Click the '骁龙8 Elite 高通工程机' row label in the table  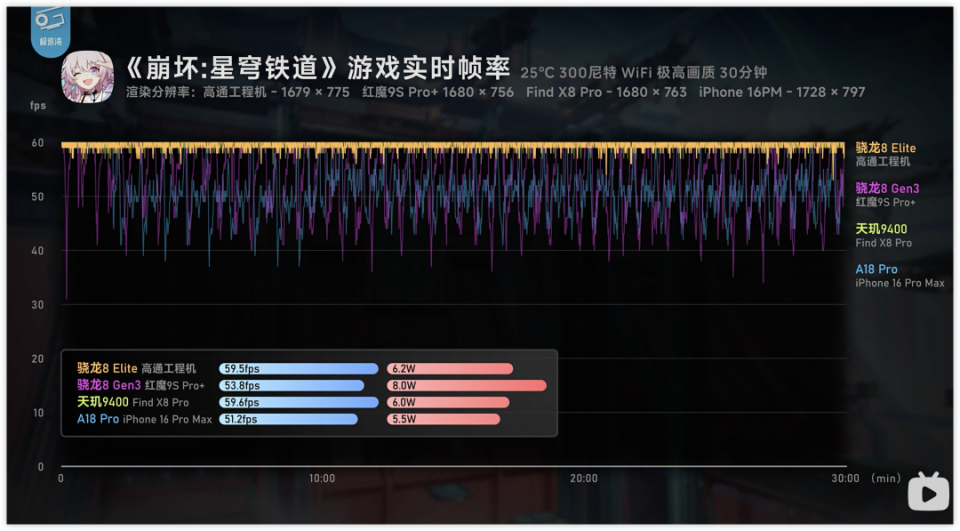tap(137, 369)
